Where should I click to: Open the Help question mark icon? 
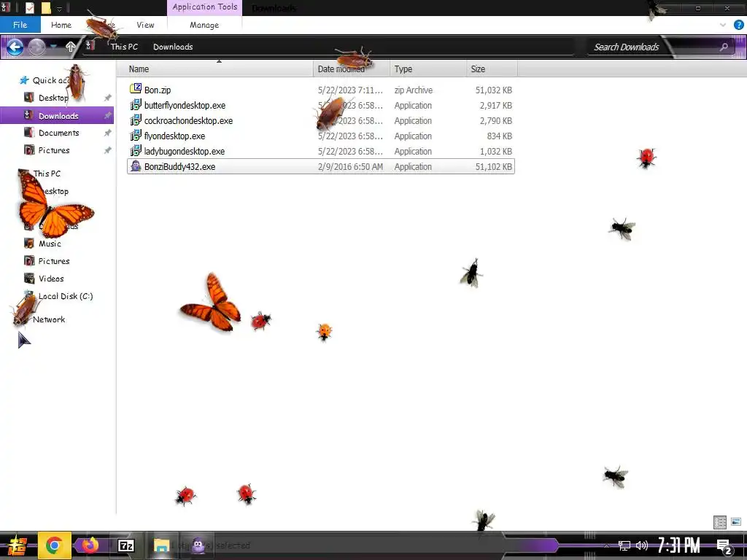tap(739, 26)
